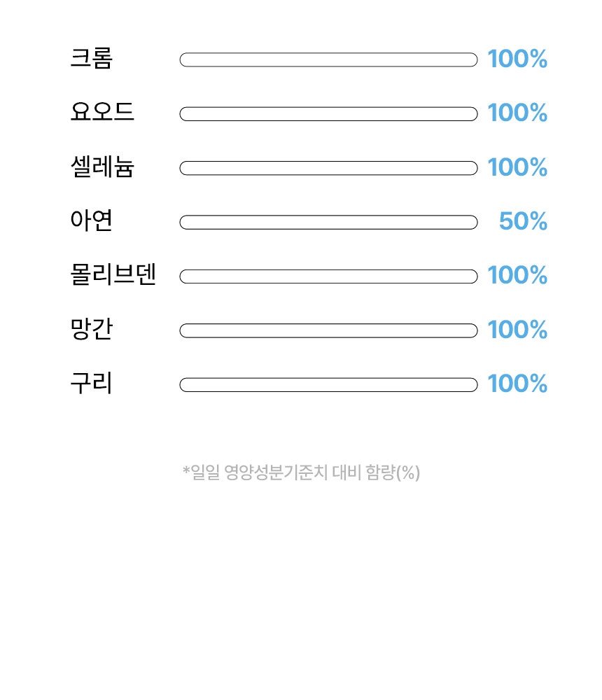Select the 요오드 nutrient label
Viewport: 602px width, 700px height.
(102, 112)
